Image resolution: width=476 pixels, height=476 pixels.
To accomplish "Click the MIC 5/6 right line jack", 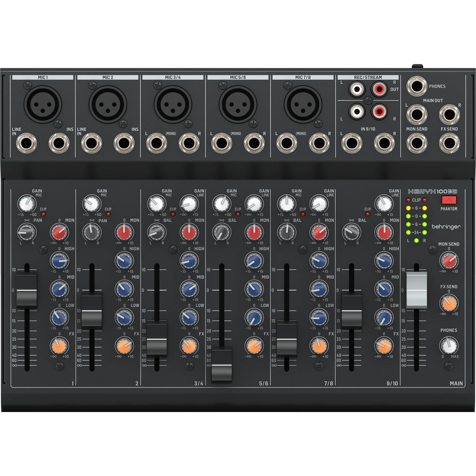I will click(254, 143).
